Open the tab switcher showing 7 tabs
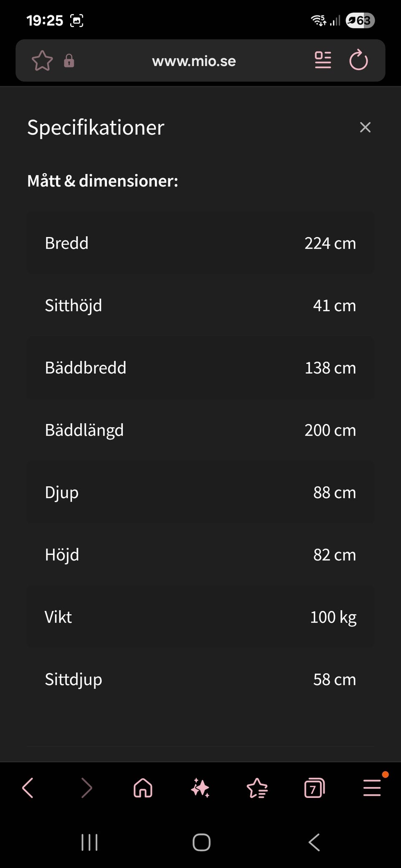Viewport: 401px width, 868px height. (315, 788)
